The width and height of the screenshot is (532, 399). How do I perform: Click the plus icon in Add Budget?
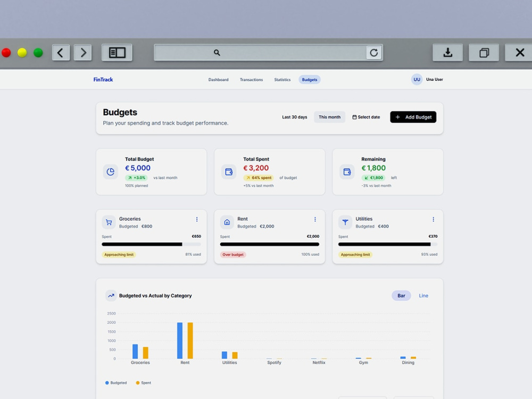397,117
